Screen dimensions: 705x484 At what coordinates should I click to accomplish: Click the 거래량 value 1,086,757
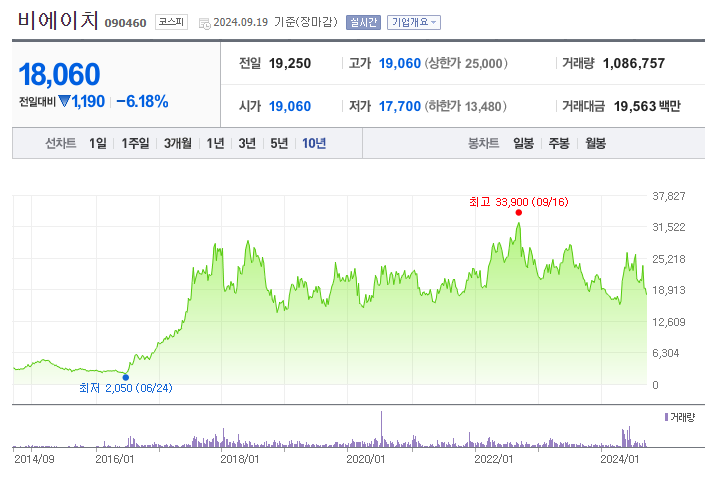point(634,63)
